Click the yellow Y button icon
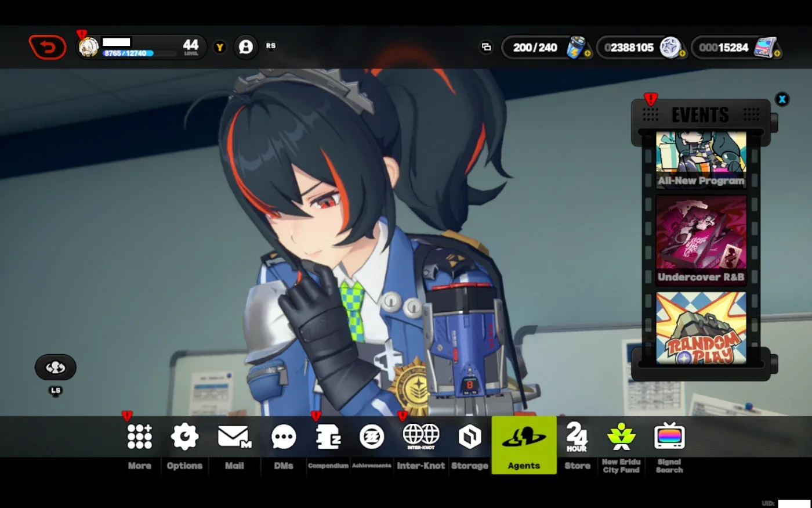 click(219, 48)
